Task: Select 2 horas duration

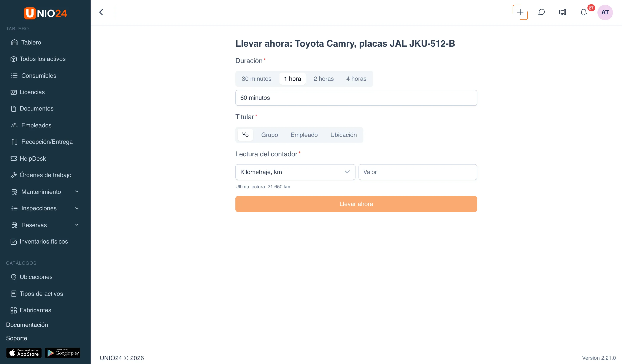Action: (x=323, y=79)
